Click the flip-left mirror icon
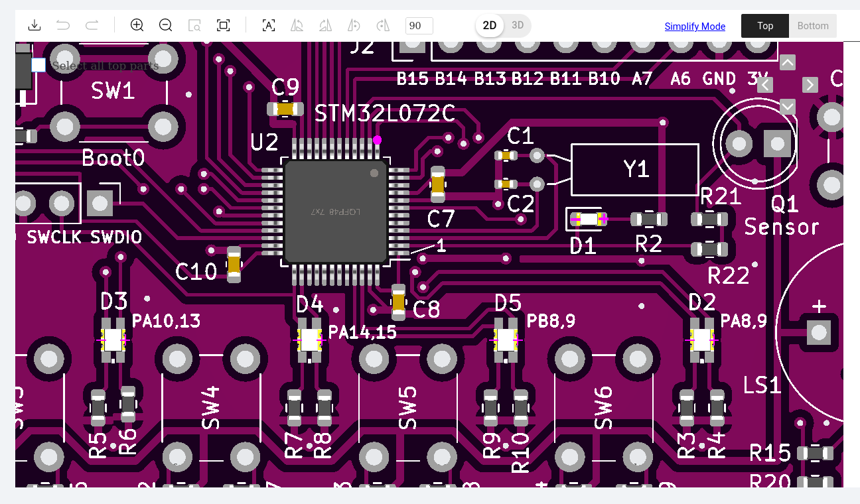Viewport: 860px width, 504px height. pyautogui.click(x=354, y=26)
